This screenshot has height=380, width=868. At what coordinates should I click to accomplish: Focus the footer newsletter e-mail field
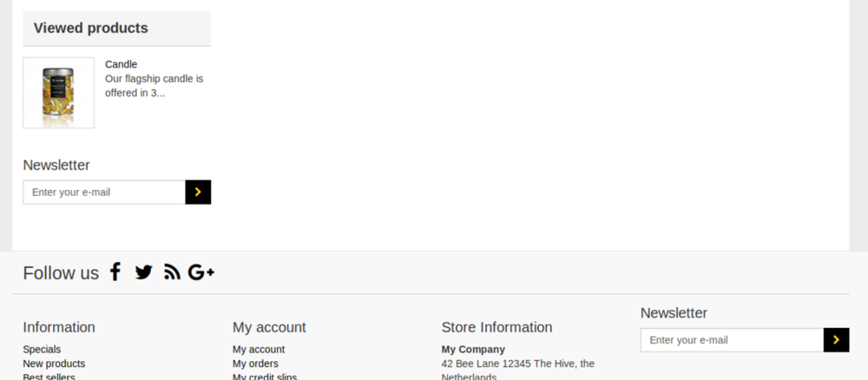732,340
